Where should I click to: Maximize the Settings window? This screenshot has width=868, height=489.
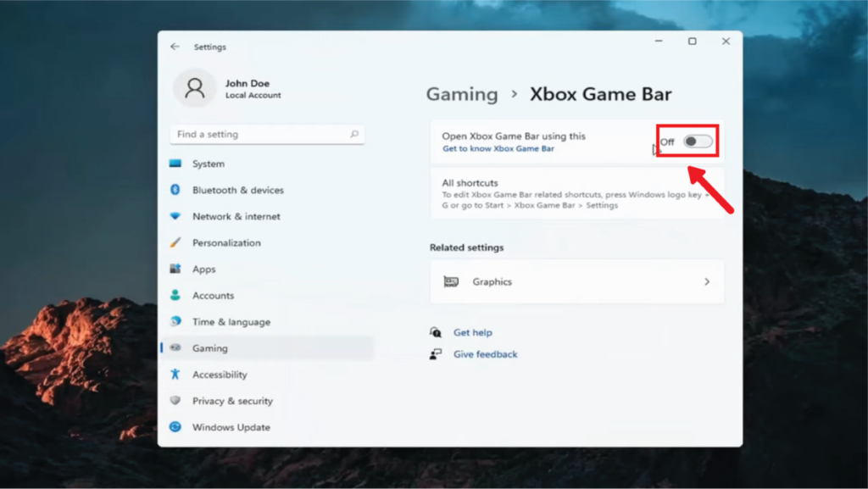[x=692, y=41]
